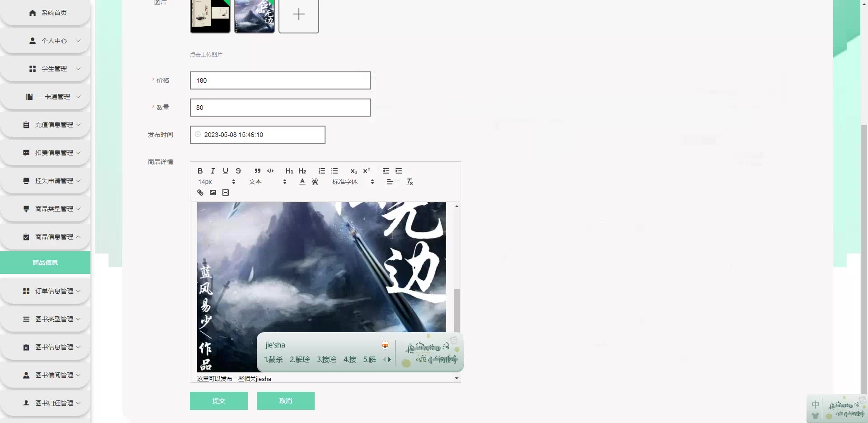Viewport: 868px width, 423px height.
Task: Click the editor's scroll-up arrow
Action: [457, 206]
